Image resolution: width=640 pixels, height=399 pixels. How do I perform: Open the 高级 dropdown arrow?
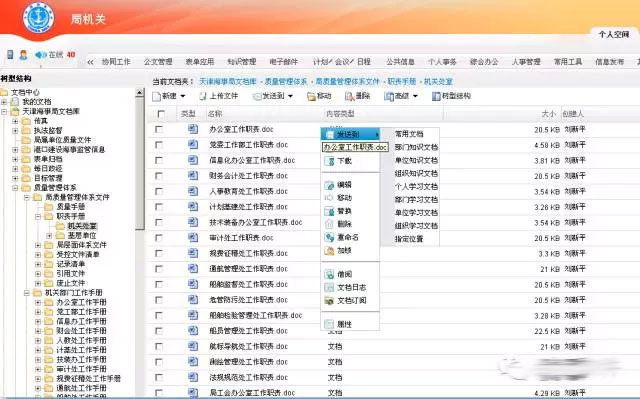coord(415,96)
